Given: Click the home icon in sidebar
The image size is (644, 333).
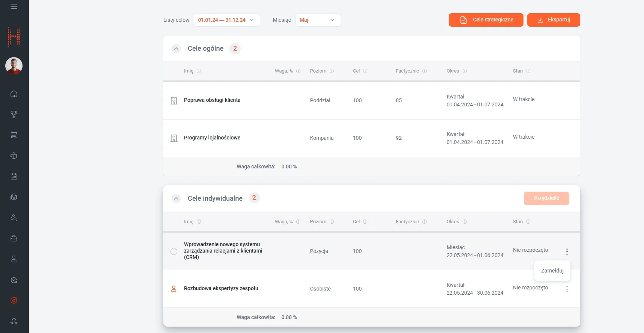Looking at the screenshot, I should point(14,94).
